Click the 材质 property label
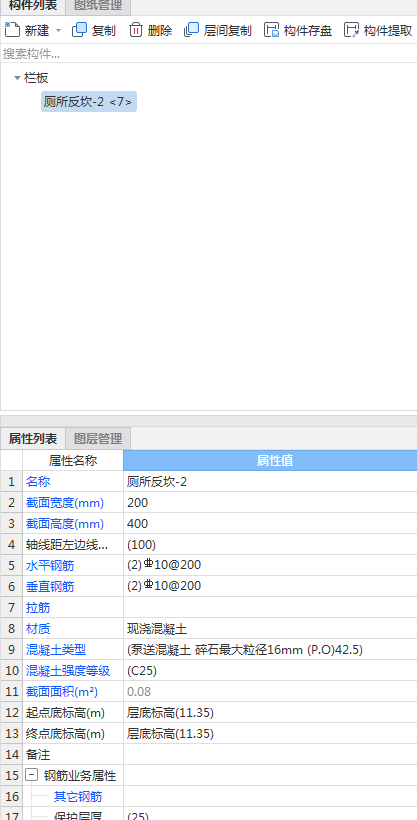Viewport: 417px width, 820px height. coord(38,629)
